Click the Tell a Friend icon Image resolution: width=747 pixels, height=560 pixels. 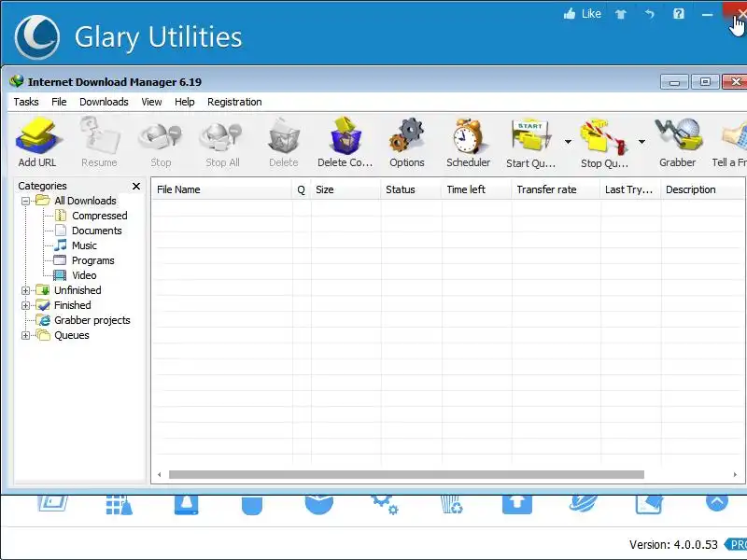(731, 142)
